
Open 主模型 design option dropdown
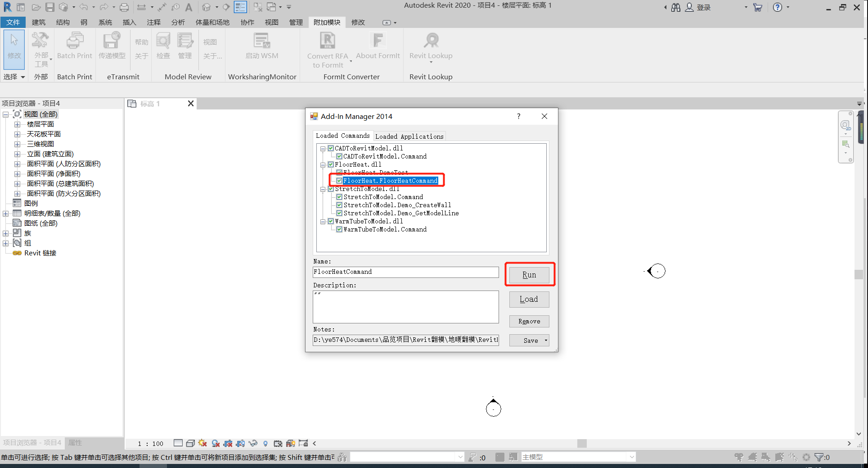coord(632,457)
